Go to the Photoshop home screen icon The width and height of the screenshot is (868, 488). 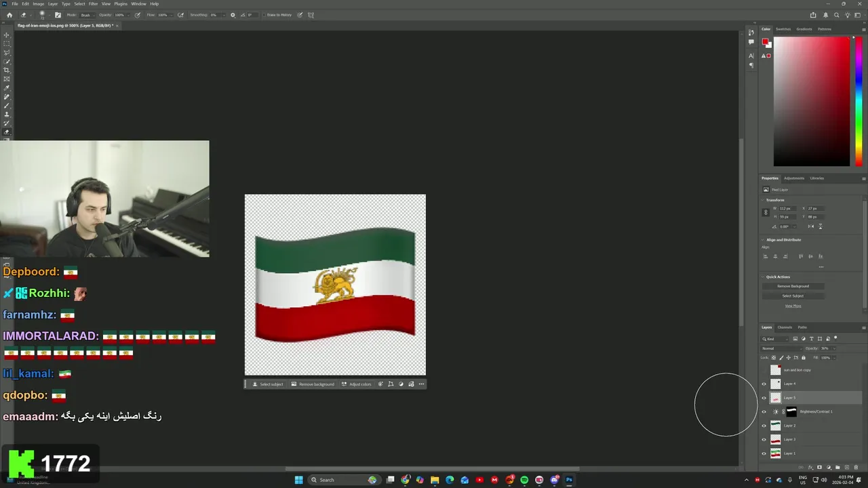pyautogui.click(x=9, y=15)
